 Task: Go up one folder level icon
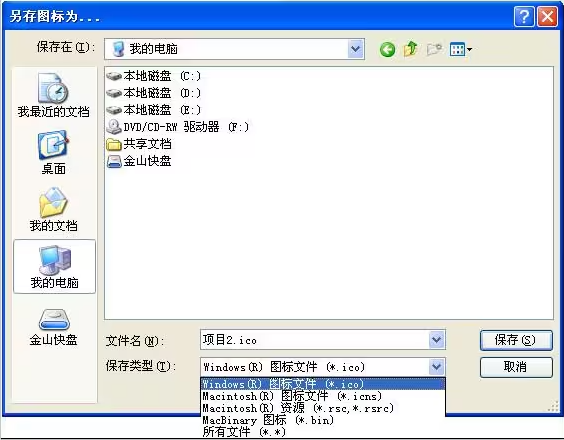tap(411, 49)
